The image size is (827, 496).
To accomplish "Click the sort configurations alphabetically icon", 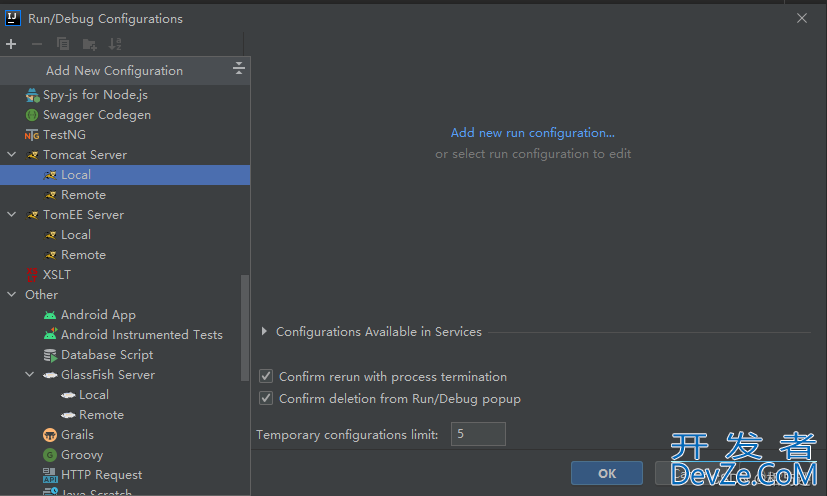I will click(115, 44).
